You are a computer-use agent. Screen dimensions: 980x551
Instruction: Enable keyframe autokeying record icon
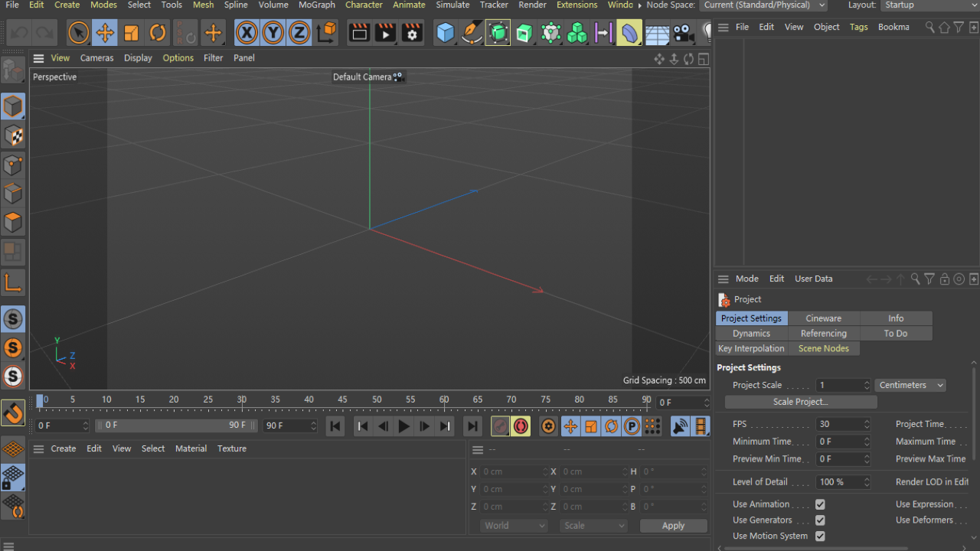tap(521, 426)
